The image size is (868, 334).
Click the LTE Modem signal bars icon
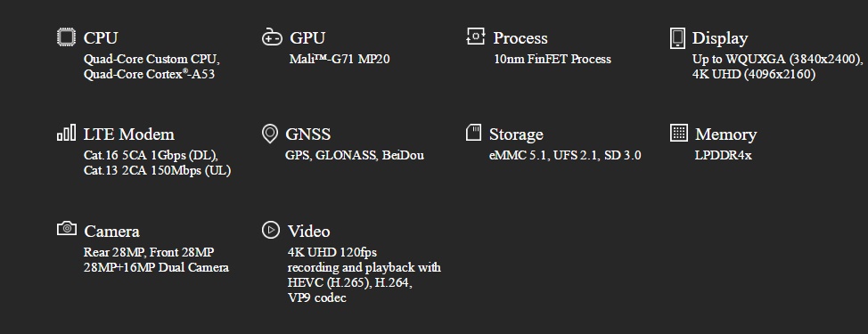point(67,133)
